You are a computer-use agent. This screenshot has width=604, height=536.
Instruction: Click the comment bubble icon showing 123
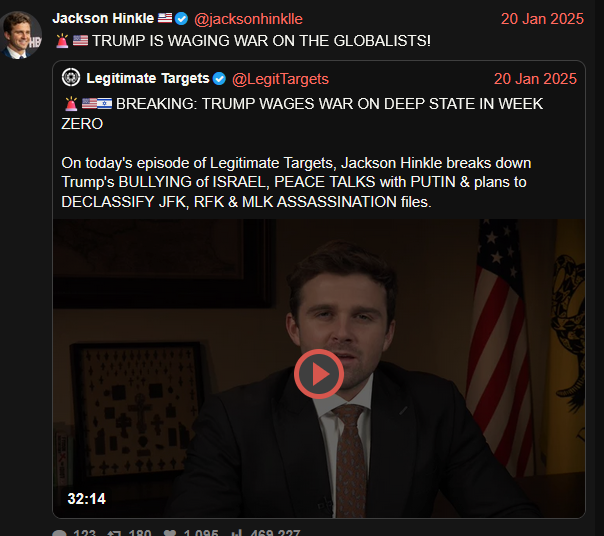[59, 534]
